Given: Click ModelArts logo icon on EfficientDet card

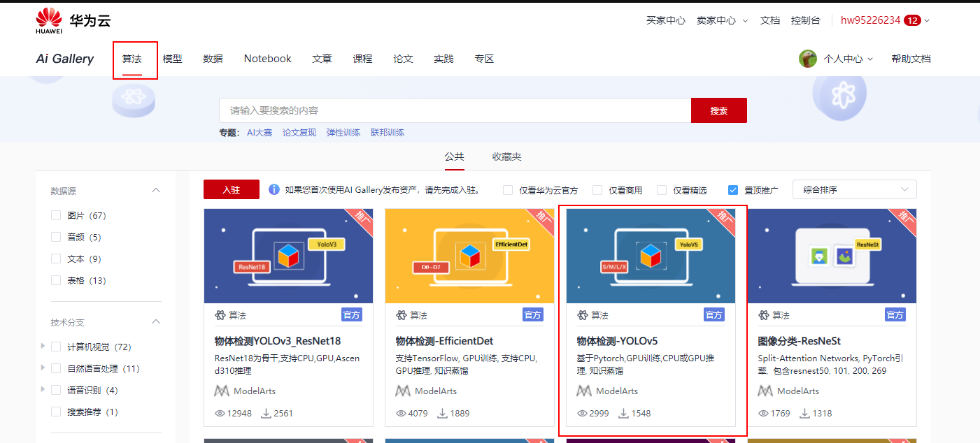Looking at the screenshot, I should click(403, 391).
